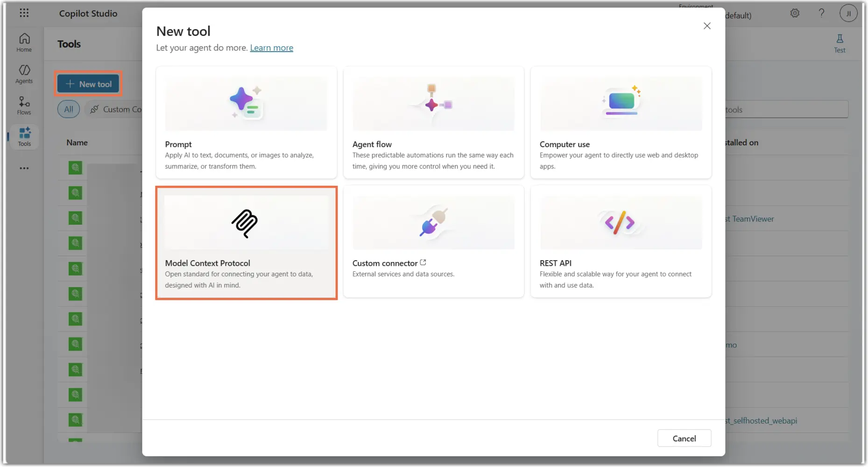Click the Installed on column header
This screenshot has width=868, height=467.
[x=742, y=142]
